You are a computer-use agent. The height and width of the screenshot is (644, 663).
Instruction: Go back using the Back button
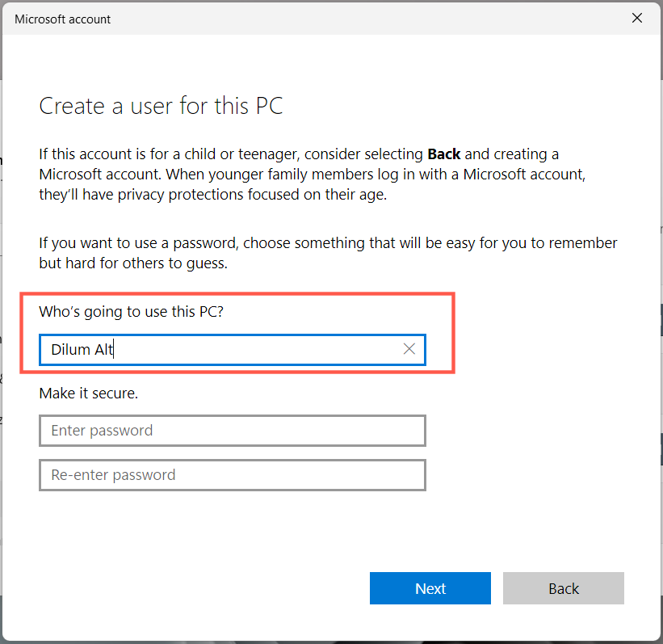563,588
